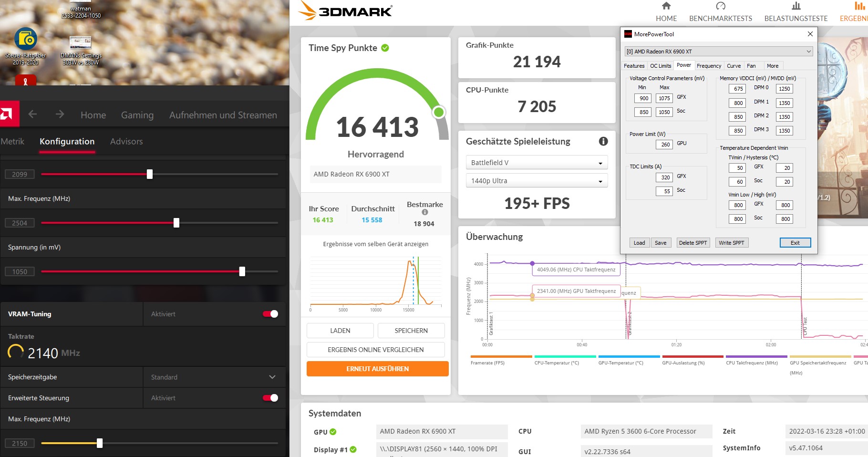Open the Battlefield V game dropdown
868x457 pixels.
(537, 163)
